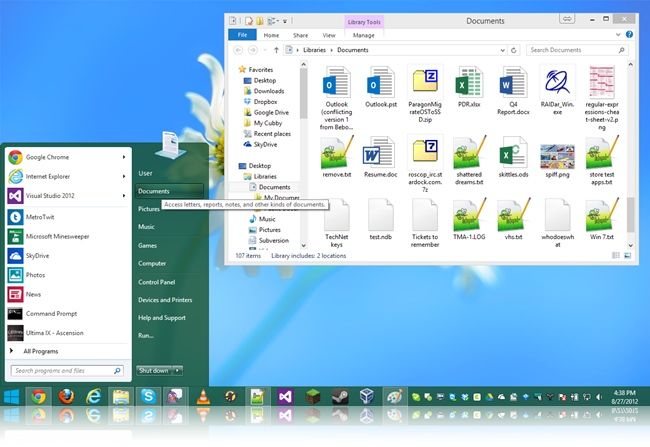
Task: Click Search programs and files box
Action: coord(67,371)
